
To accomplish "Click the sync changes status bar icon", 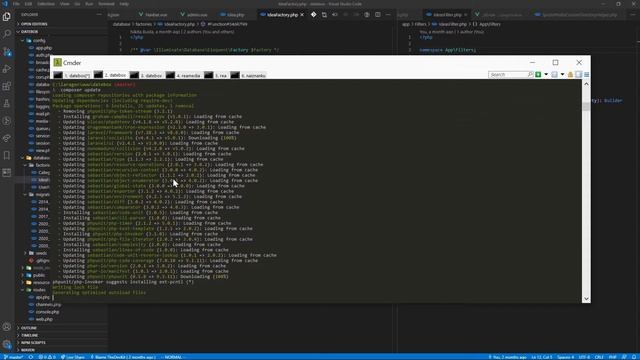I will coord(31,357).
